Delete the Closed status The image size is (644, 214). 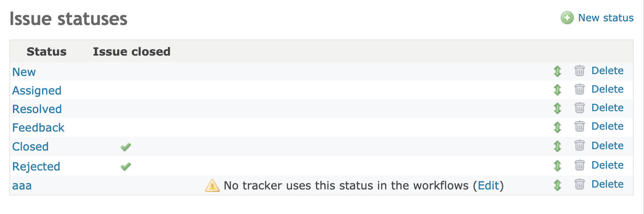607,146
